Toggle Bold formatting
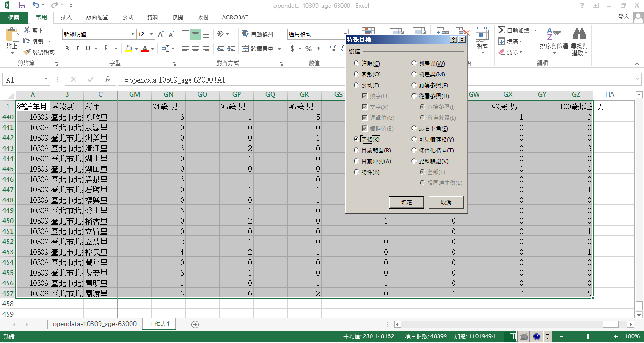 point(67,49)
